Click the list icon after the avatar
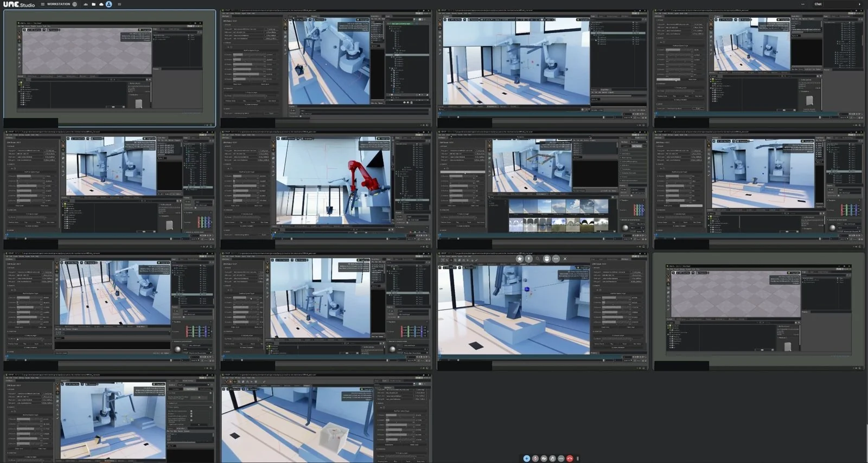This screenshot has width=868, height=463. pos(119,4)
